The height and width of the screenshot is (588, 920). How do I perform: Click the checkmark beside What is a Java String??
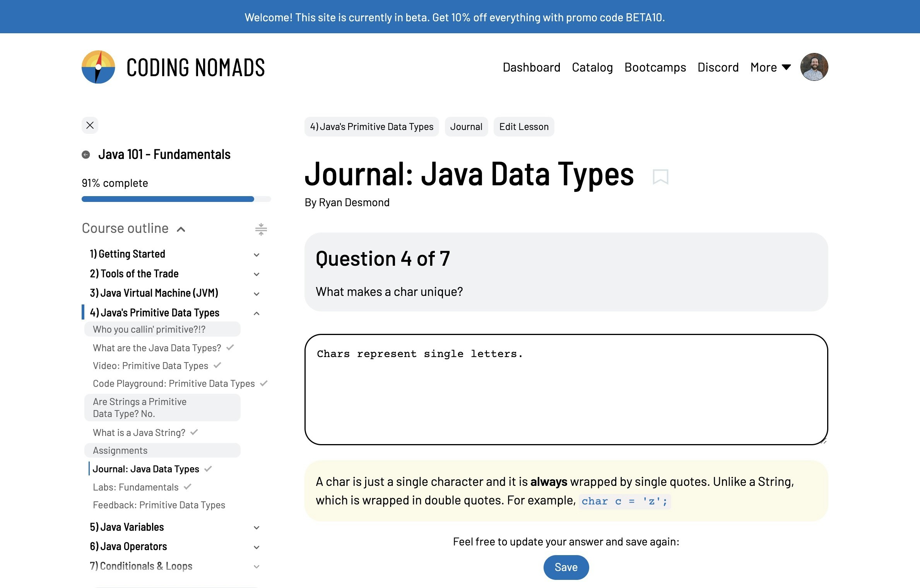(x=194, y=432)
